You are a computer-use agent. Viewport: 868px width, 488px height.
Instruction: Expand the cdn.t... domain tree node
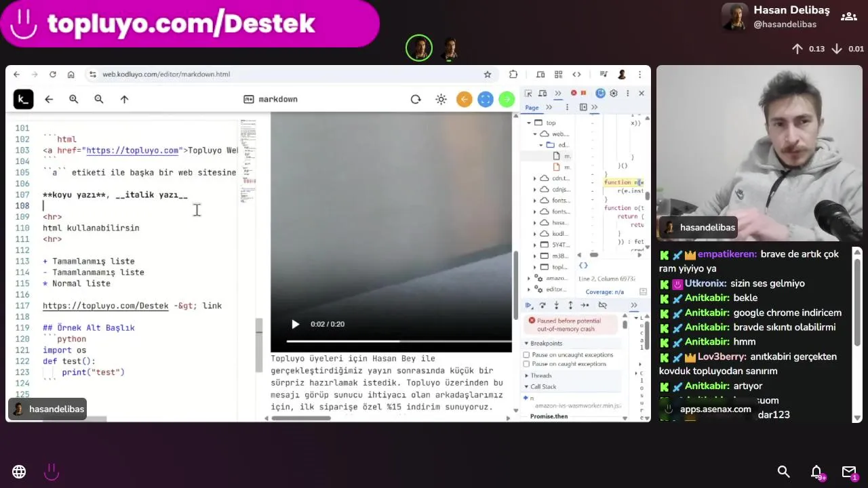[535, 178]
